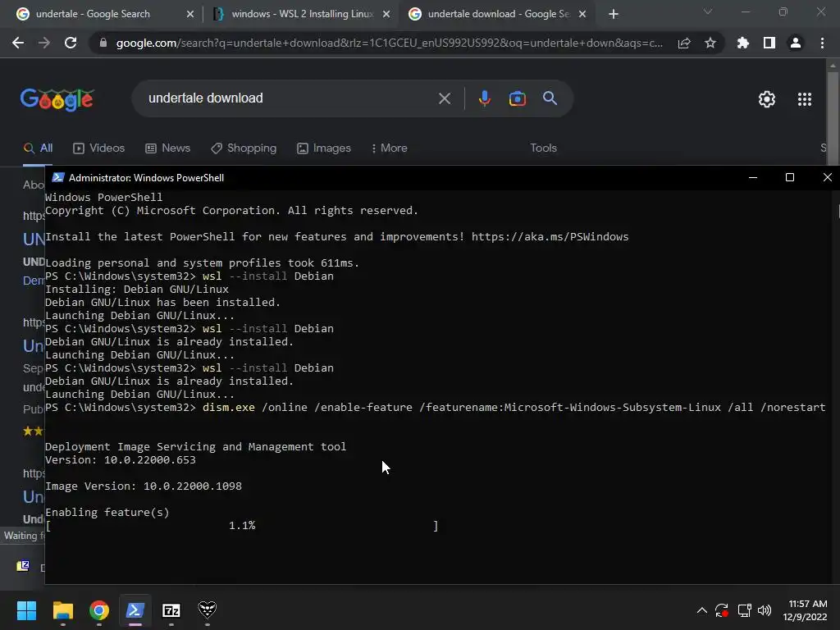
Task: Maximize the PowerShell window
Action: point(789,177)
